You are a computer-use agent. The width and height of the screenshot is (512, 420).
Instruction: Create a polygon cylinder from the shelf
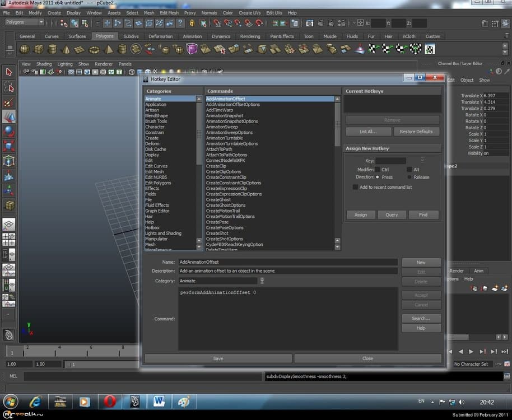click(x=52, y=49)
